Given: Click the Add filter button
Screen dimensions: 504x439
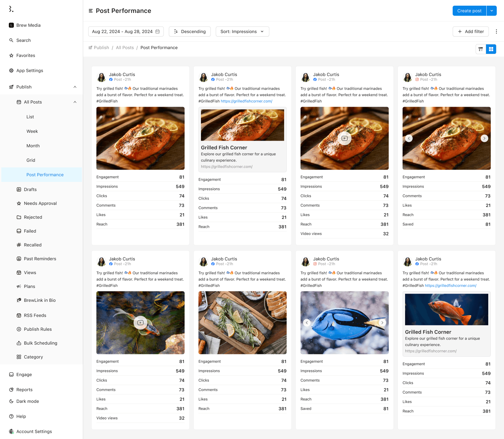Looking at the screenshot, I should pos(471,31).
